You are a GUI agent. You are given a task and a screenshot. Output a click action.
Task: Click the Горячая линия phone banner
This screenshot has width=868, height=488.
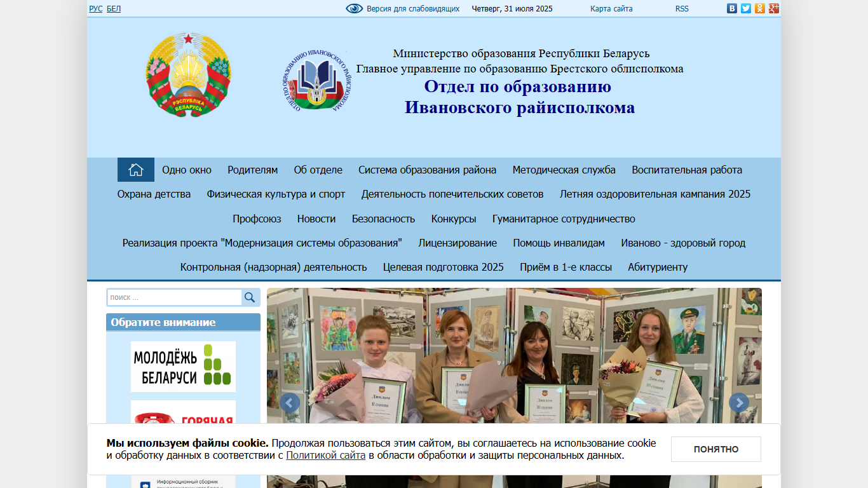coord(183,412)
